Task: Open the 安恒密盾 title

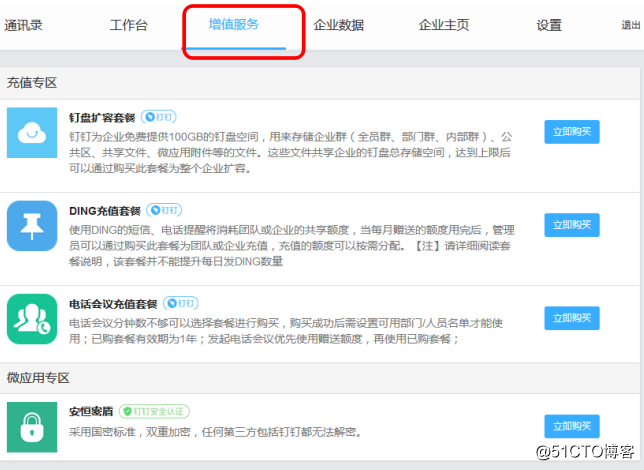Action: (91, 412)
